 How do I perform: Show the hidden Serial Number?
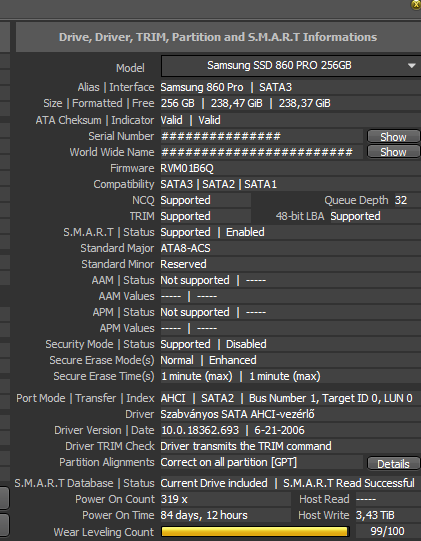tap(394, 137)
